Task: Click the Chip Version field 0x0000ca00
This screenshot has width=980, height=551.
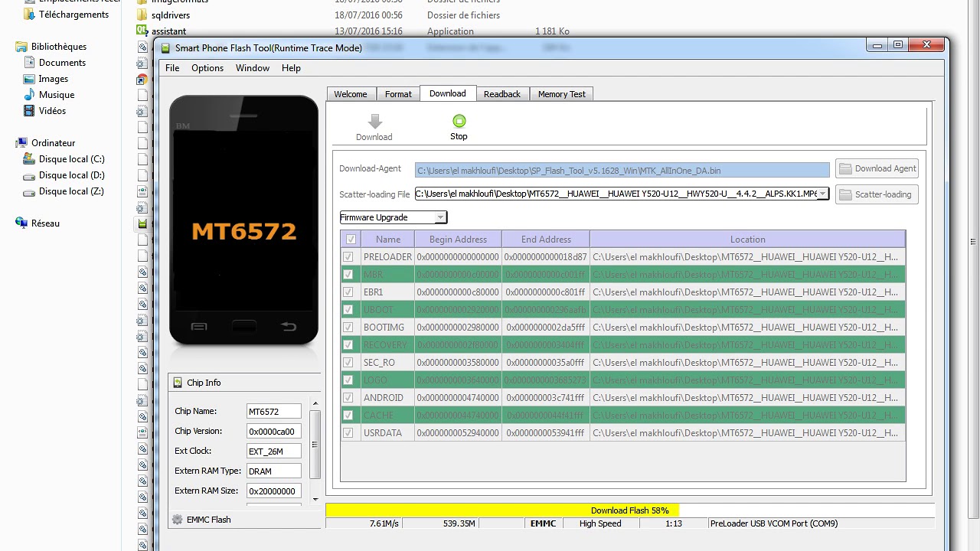Action: click(x=274, y=432)
